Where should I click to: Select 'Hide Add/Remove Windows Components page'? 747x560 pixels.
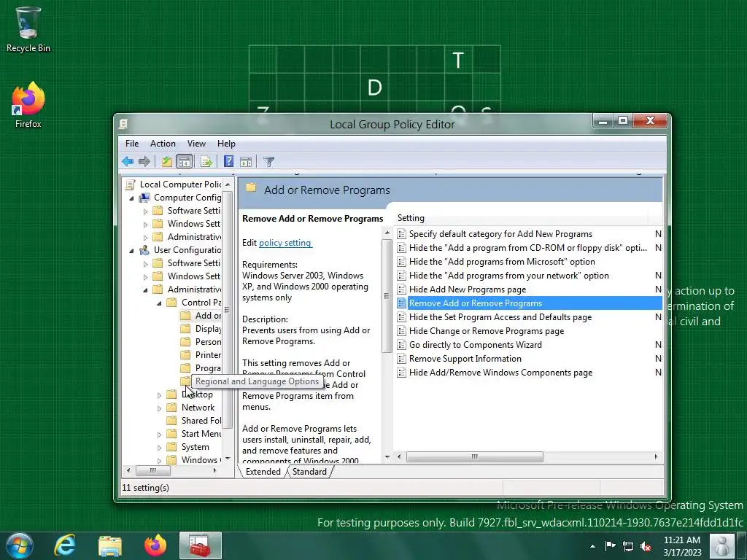click(x=500, y=373)
